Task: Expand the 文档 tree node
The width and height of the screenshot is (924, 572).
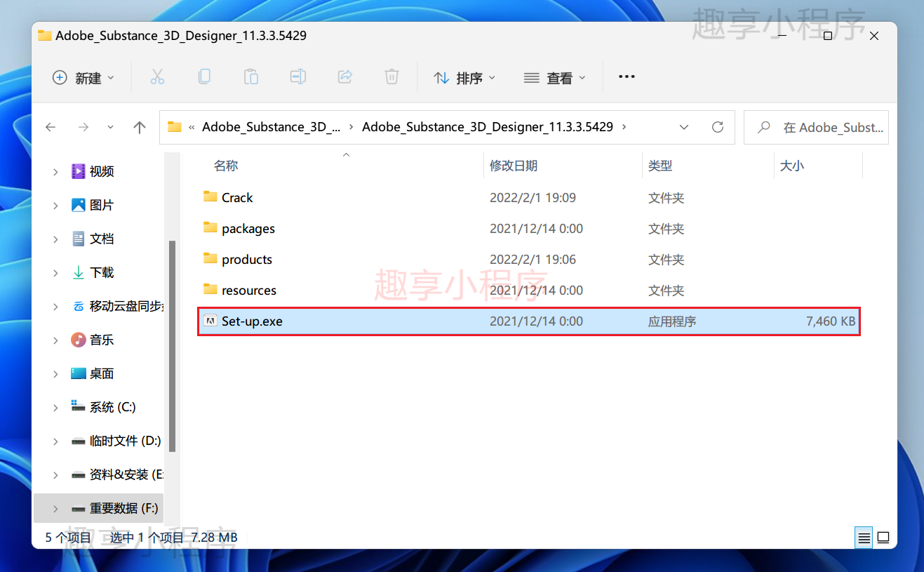Action: point(55,239)
